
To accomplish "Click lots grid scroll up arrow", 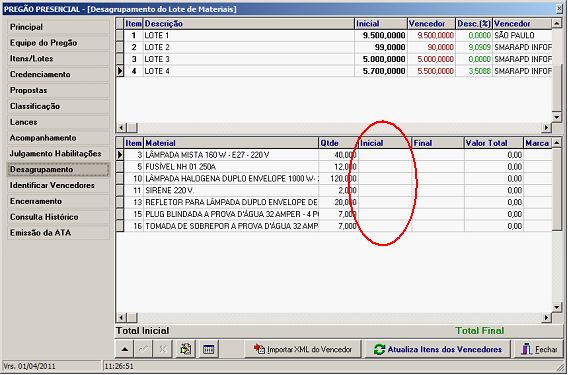I will [557, 23].
